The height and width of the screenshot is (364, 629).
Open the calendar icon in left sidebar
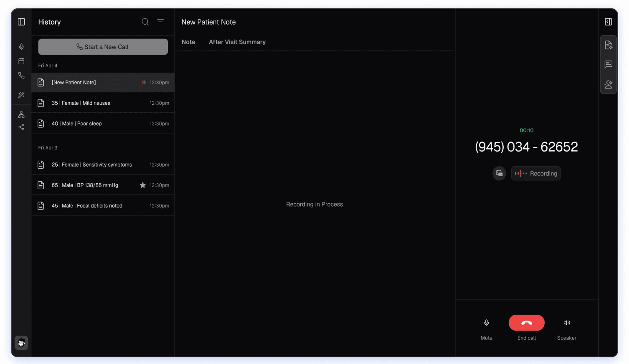click(21, 61)
